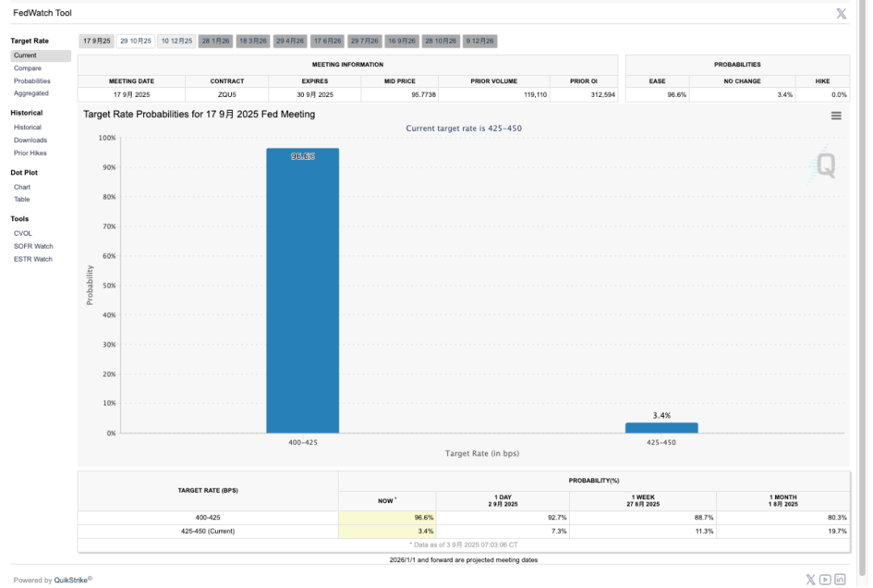Viewport: 873px width, 588px height.
Task: Click the 425-450 (Current) row label
Action: (x=208, y=531)
